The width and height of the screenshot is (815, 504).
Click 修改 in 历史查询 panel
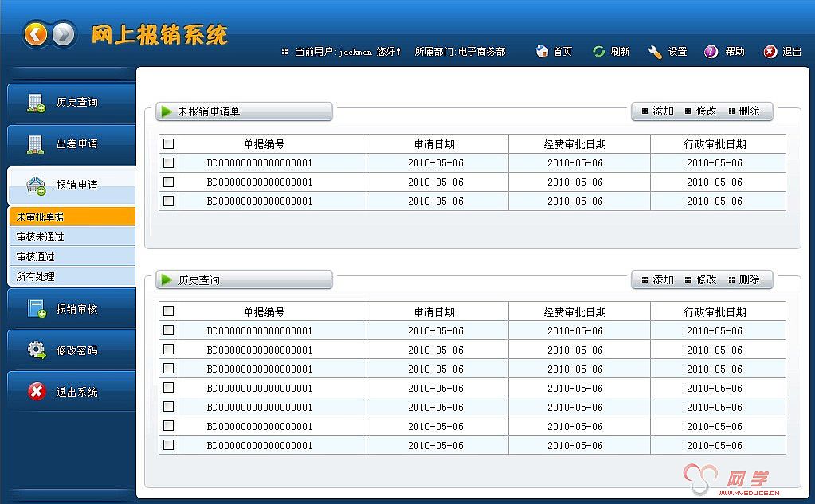click(x=701, y=279)
